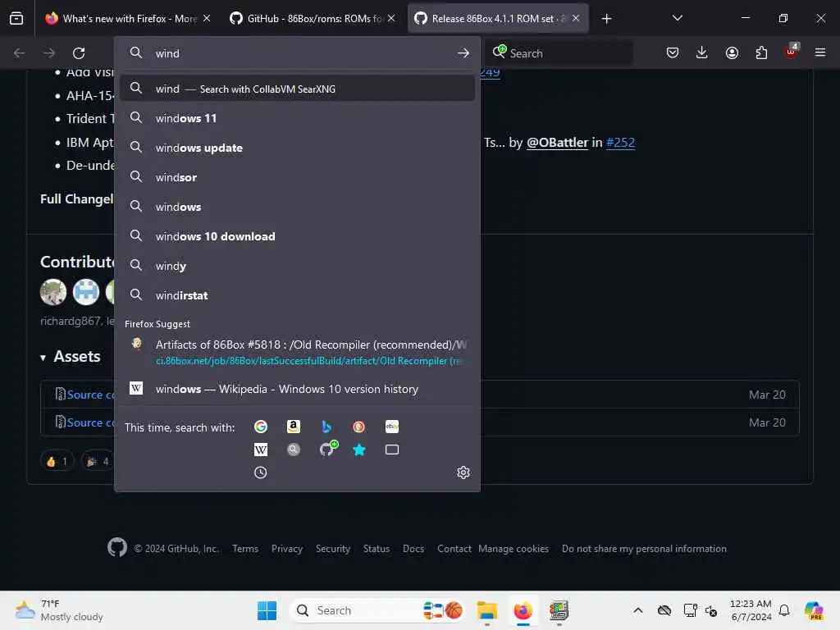Open the Firefox application menu
The height and width of the screenshot is (630, 840).
click(820, 52)
